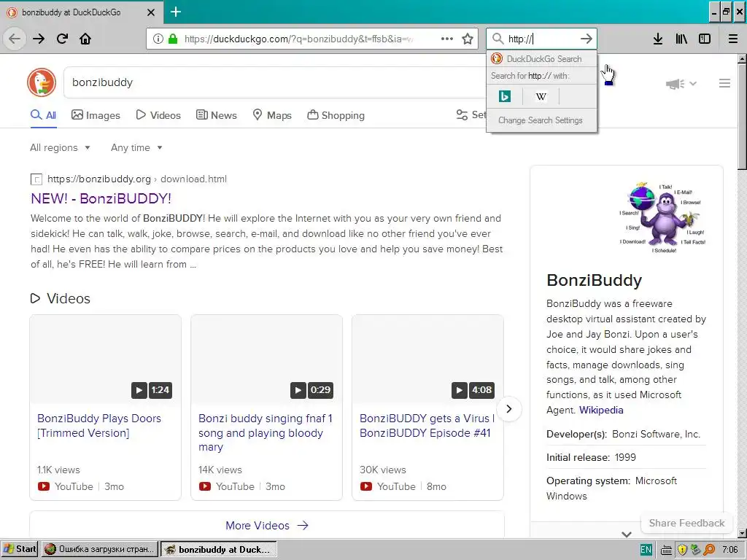Click the Share Feedback button
The image size is (747, 560).
[x=686, y=523]
